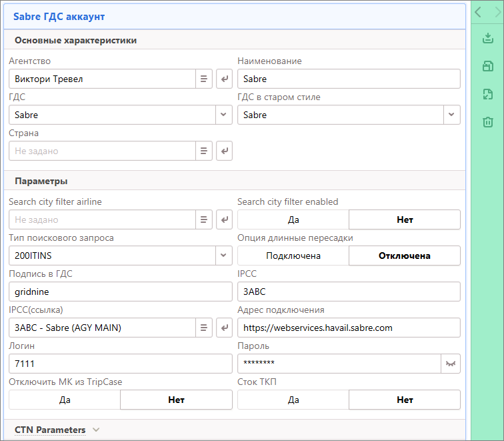Expand the CTN Parameters section
This screenshot has width=504, height=441.
(x=57, y=430)
